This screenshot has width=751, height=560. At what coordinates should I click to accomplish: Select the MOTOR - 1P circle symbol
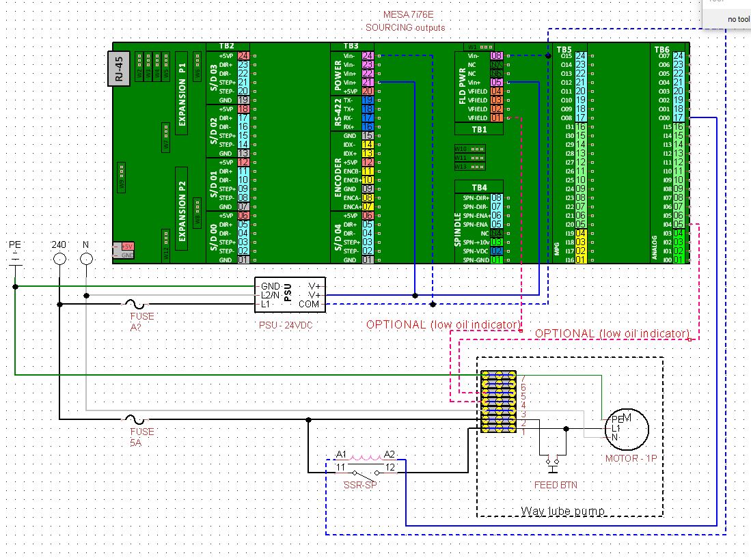(627, 430)
